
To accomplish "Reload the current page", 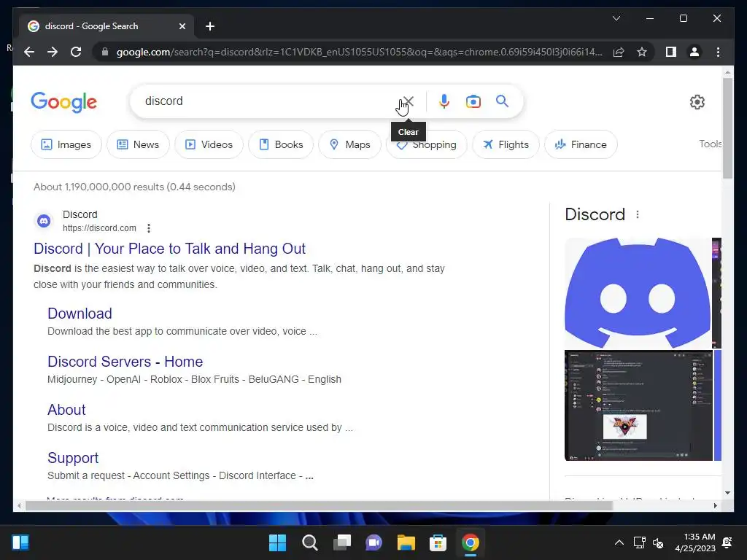I will 76,52.
